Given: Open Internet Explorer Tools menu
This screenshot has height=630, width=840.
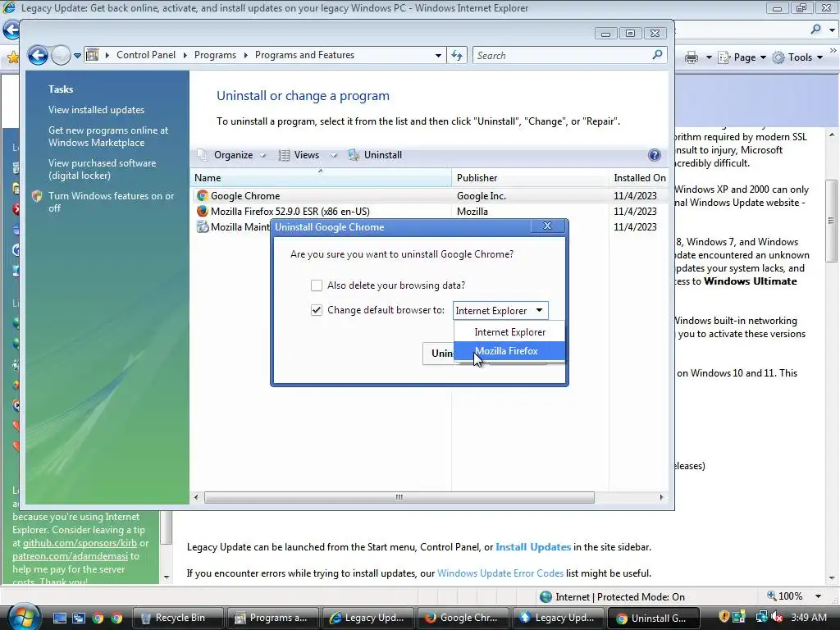Looking at the screenshot, I should tap(797, 57).
